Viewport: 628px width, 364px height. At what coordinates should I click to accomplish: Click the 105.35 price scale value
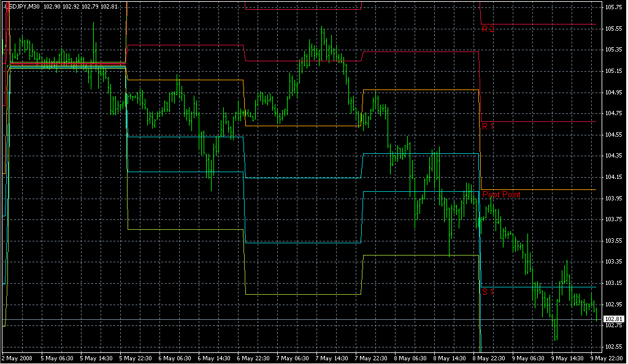click(x=613, y=50)
